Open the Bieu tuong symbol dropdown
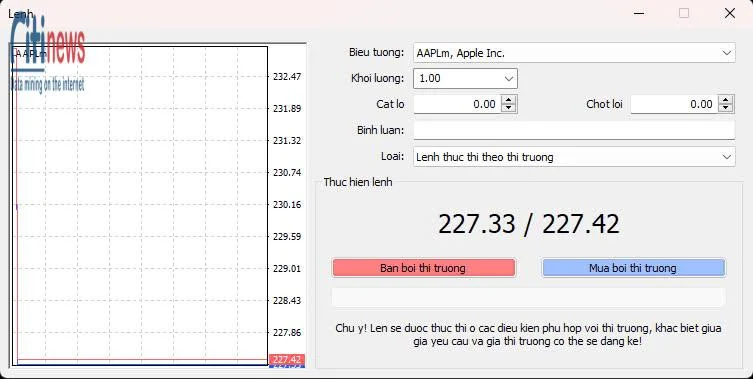The height and width of the screenshot is (379, 753). [574, 53]
